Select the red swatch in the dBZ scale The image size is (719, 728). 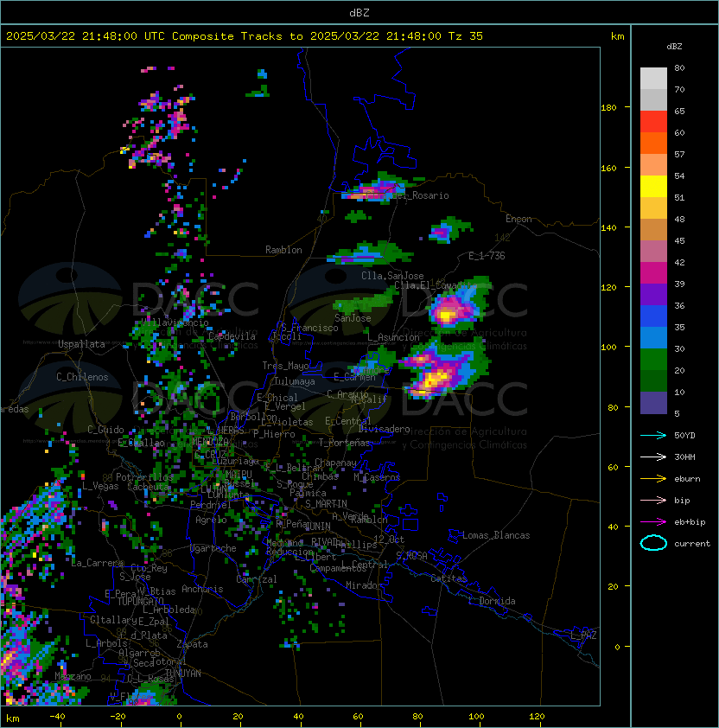[653, 122]
